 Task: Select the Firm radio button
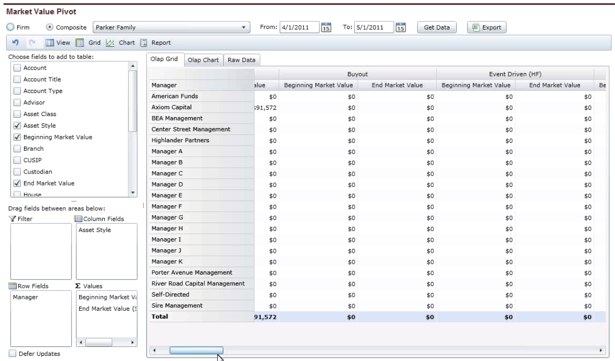pos(10,27)
